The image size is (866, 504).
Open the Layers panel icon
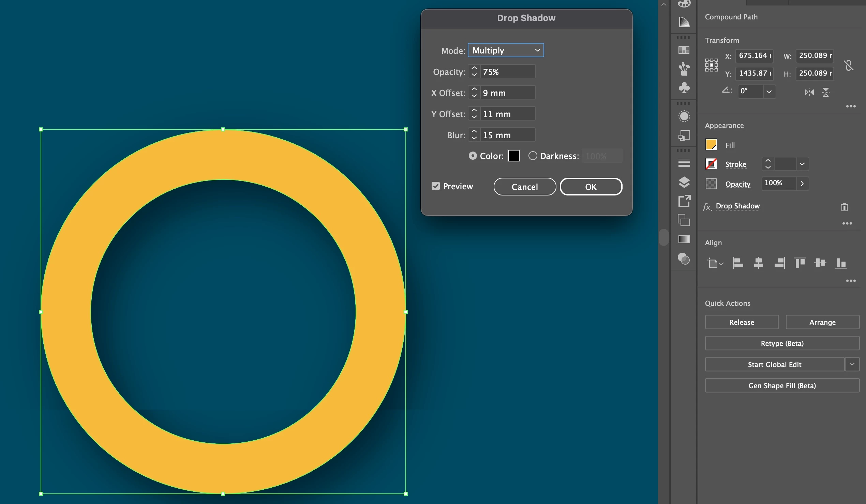tap(684, 182)
